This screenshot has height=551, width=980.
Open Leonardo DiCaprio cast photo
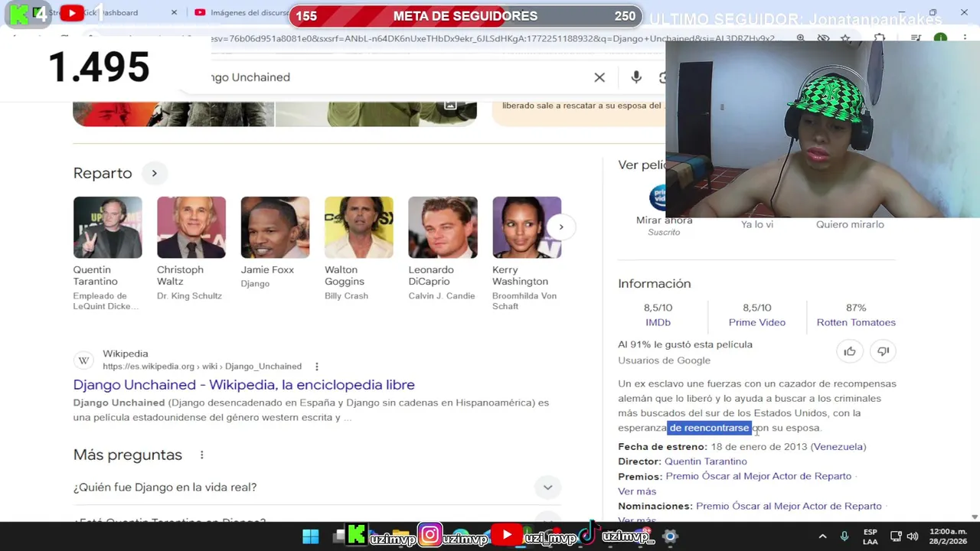click(443, 227)
